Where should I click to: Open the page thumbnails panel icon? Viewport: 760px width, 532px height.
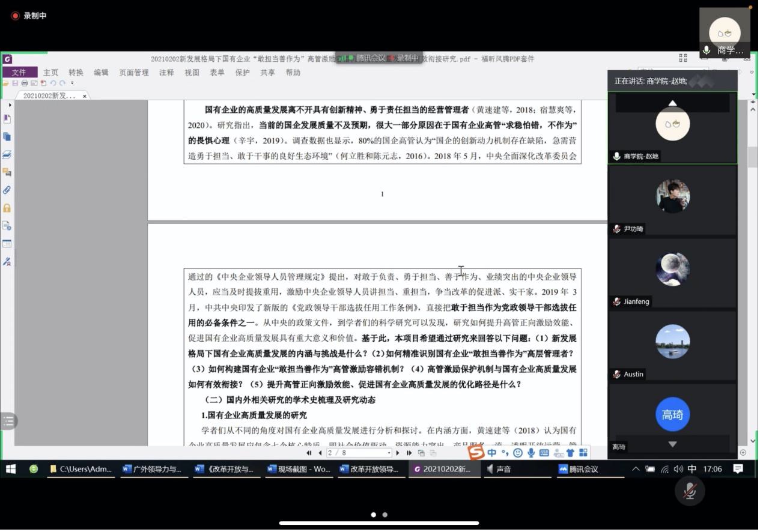(7, 137)
